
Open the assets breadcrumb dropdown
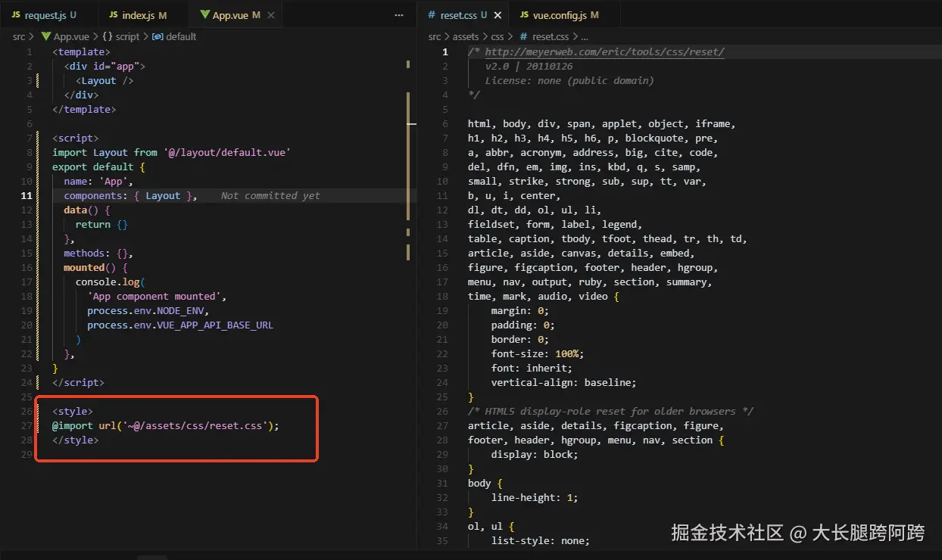(x=466, y=36)
